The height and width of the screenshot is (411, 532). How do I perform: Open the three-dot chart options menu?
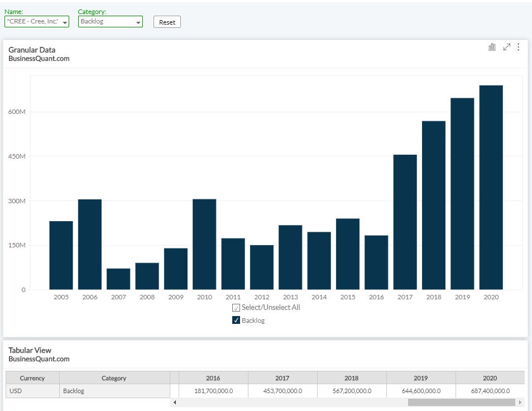point(518,47)
